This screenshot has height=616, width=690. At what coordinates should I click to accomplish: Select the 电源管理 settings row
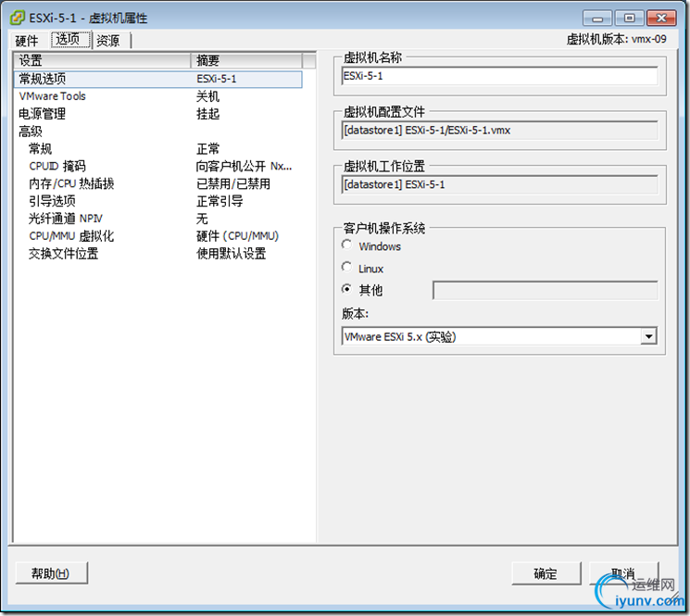click(158, 114)
